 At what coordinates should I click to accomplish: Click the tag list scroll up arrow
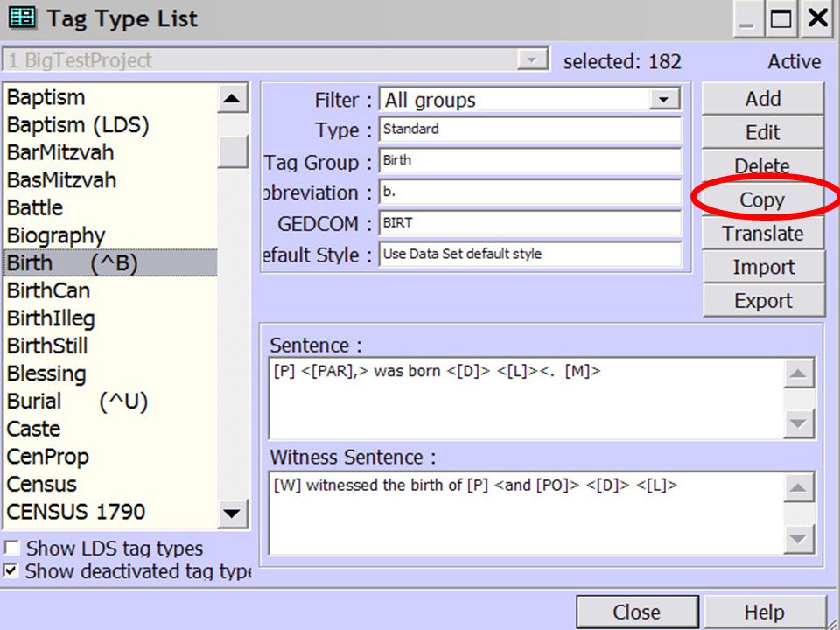(232, 99)
